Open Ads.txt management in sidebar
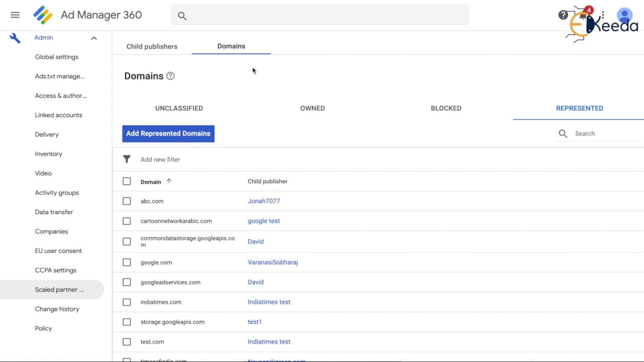The height and width of the screenshot is (362, 644). [x=60, y=76]
